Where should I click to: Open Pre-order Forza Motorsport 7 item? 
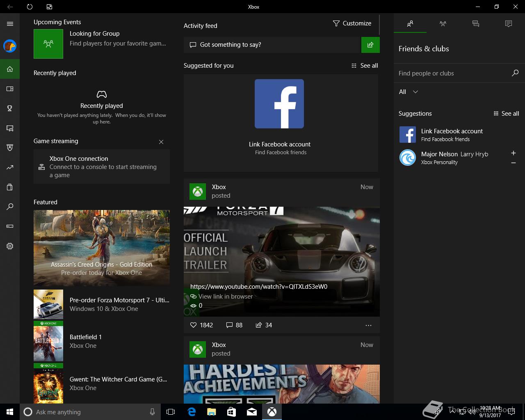[102, 304]
